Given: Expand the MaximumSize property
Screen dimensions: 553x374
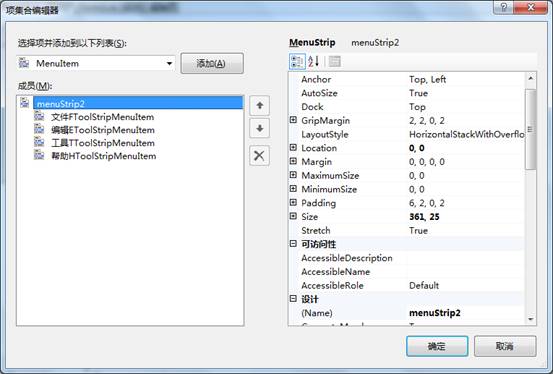Looking at the screenshot, I should click(x=293, y=175).
